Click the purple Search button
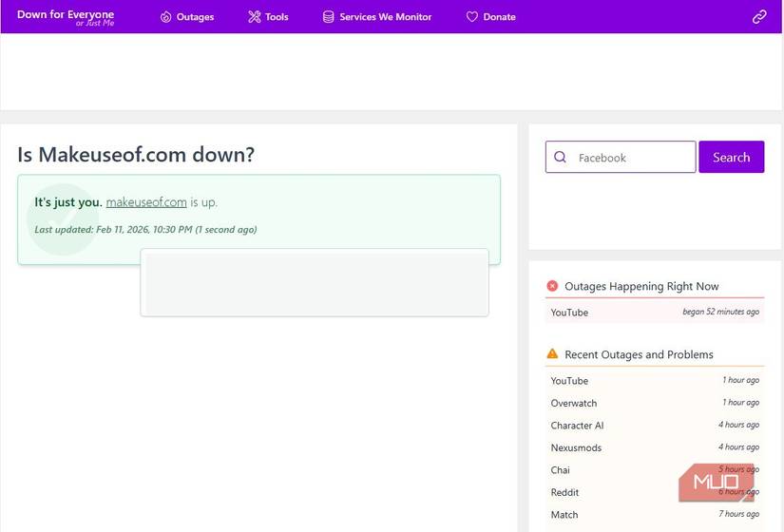The width and height of the screenshot is (784, 532). pyautogui.click(x=731, y=157)
